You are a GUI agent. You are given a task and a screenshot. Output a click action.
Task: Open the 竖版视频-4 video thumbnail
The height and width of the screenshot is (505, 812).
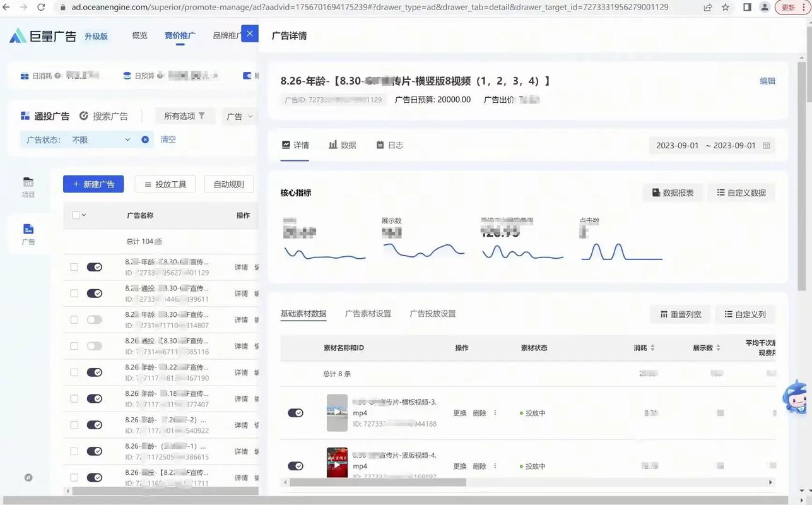click(x=337, y=463)
